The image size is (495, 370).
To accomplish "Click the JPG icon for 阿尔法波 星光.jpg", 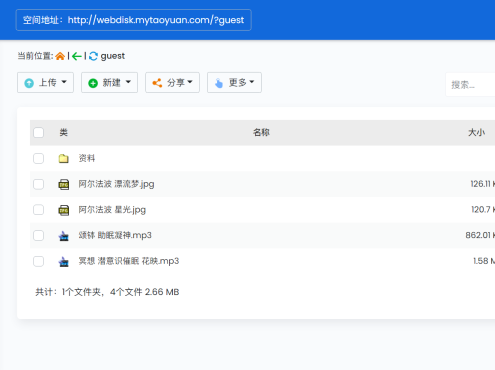I will tap(64, 210).
